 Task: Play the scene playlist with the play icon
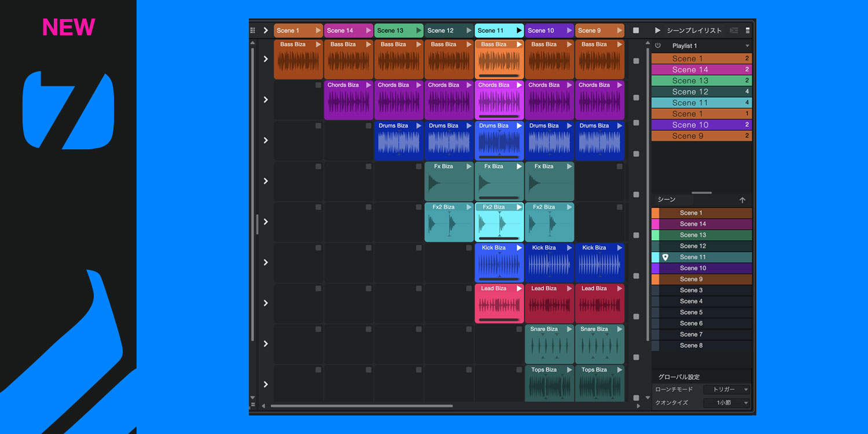657,31
